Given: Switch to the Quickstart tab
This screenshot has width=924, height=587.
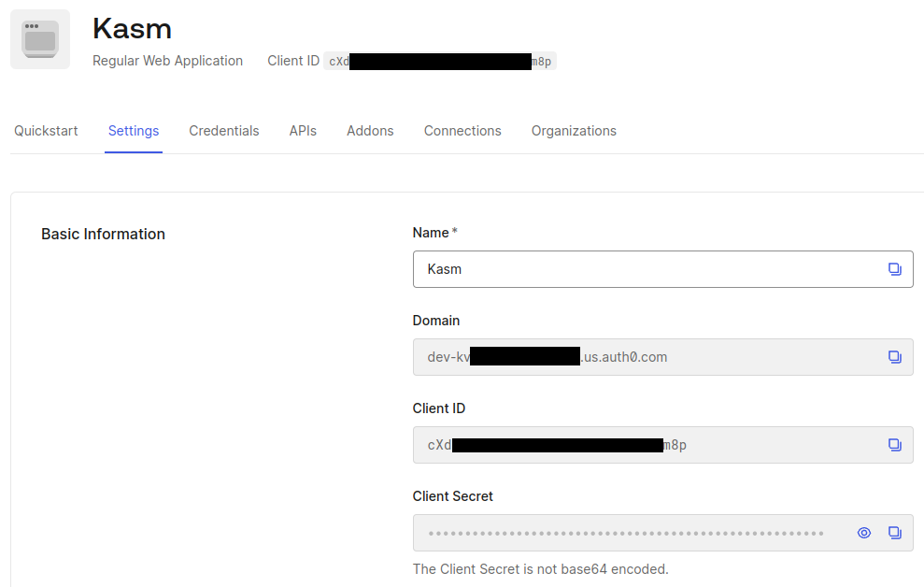Looking at the screenshot, I should [x=46, y=131].
